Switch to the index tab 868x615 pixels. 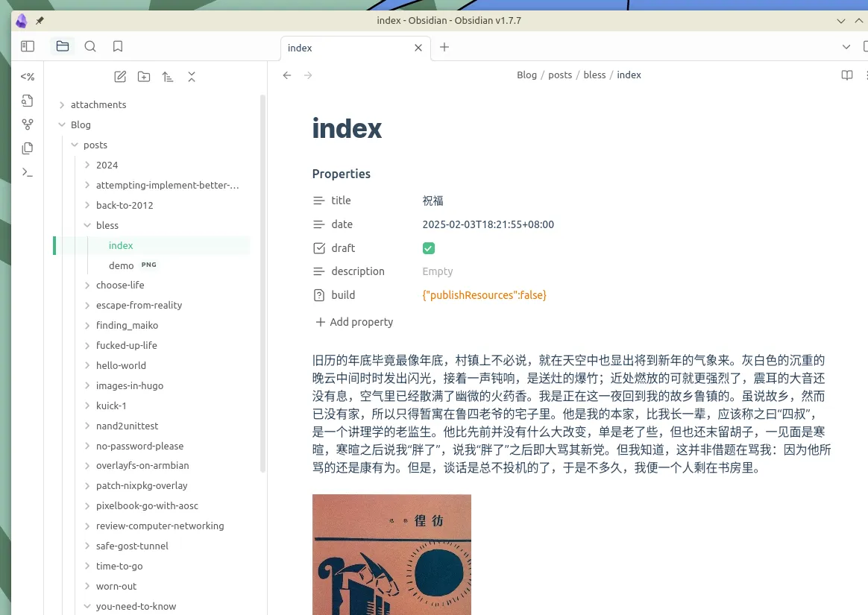coord(300,48)
